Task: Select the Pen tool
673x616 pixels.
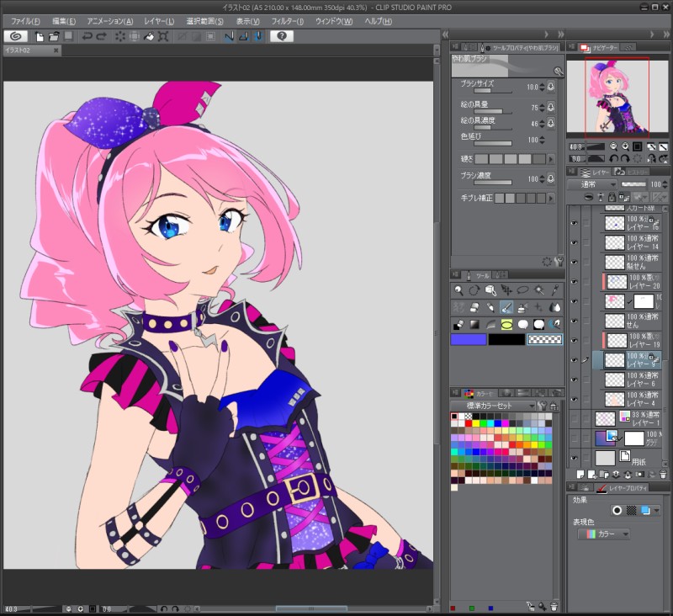Action: pyautogui.click(x=490, y=307)
